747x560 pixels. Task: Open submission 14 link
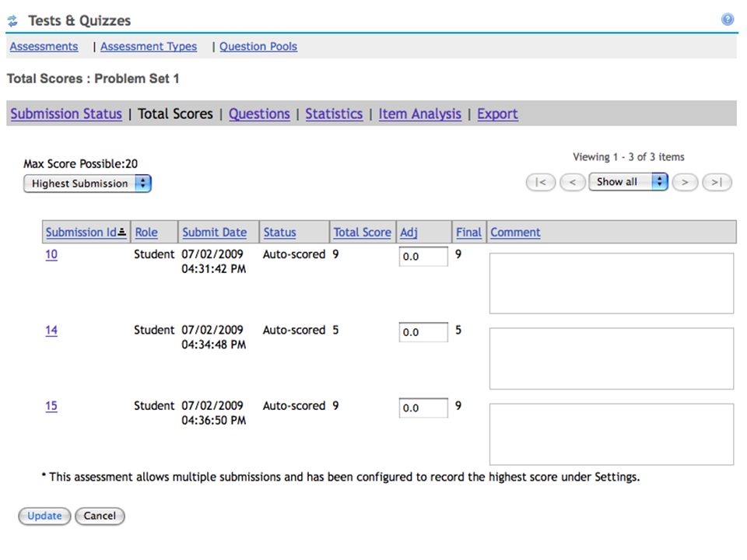tap(51, 330)
